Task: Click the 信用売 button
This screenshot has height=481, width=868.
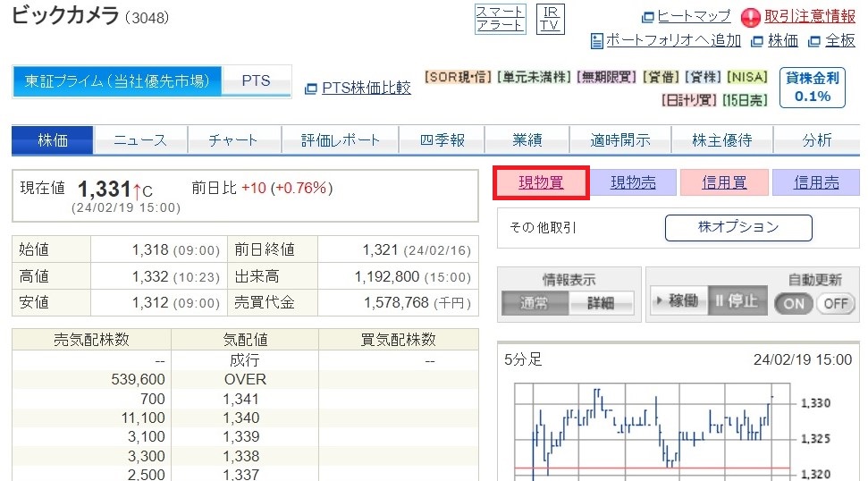Action: point(816,182)
